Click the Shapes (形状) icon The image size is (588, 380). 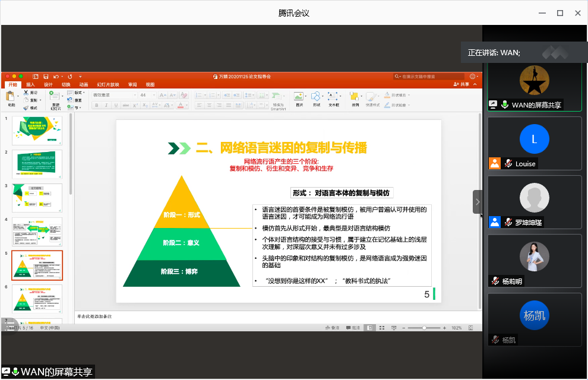(316, 97)
